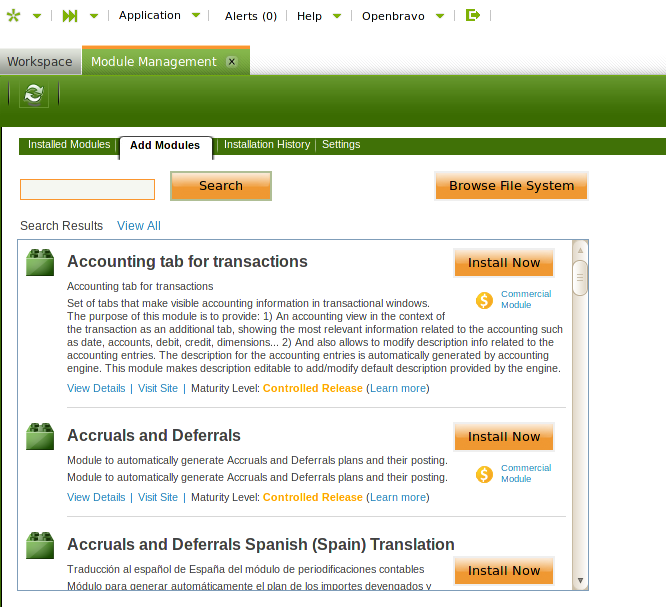
Task: Click the green logout exit icon
Action: point(473,16)
